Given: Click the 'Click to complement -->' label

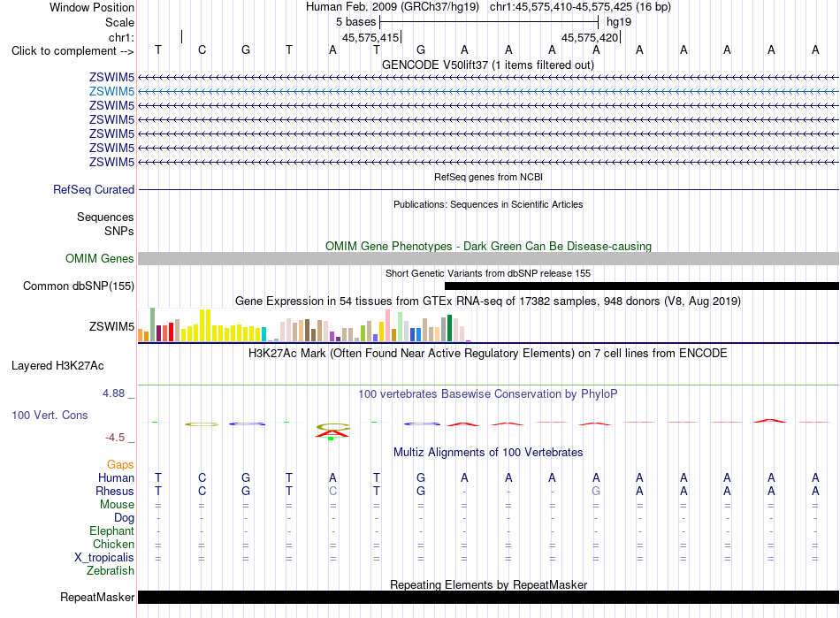Looking at the screenshot, I should pos(73,51).
